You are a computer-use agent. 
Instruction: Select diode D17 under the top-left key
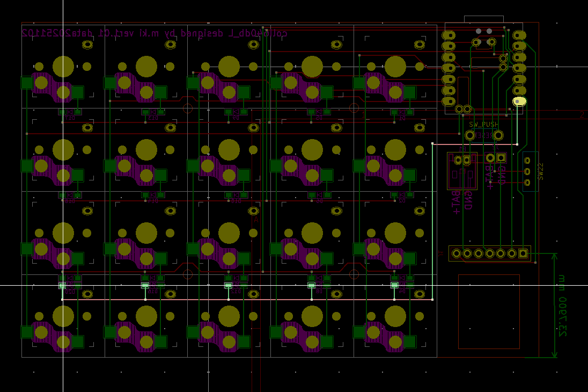[x=70, y=112]
